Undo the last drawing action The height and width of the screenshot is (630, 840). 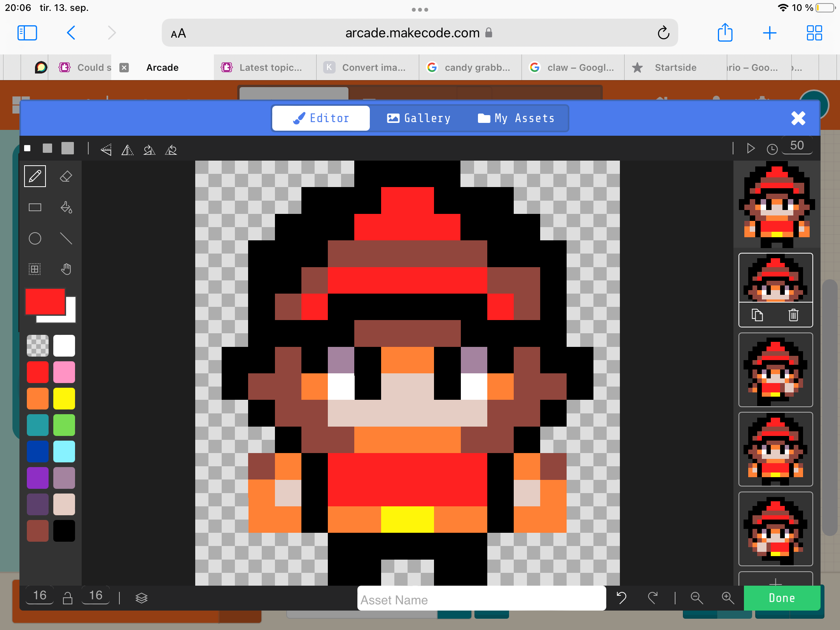[621, 598]
